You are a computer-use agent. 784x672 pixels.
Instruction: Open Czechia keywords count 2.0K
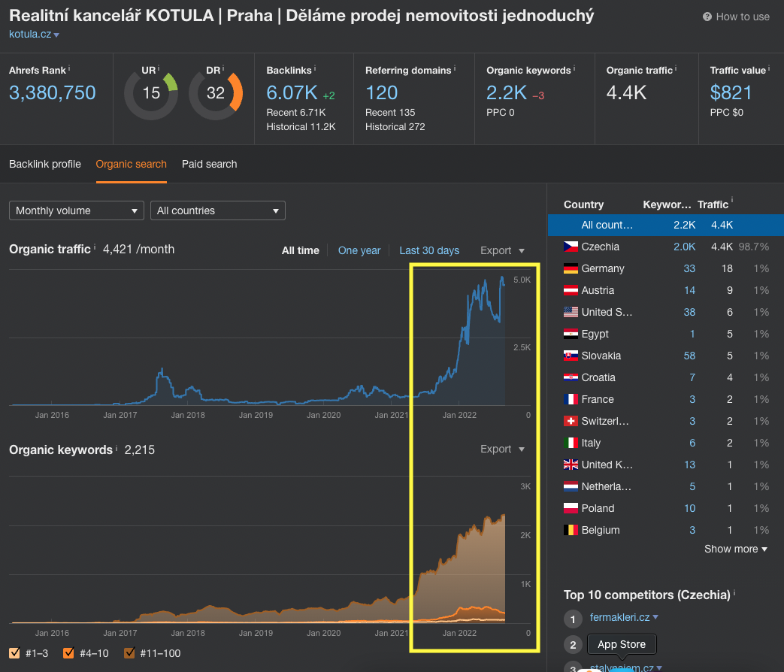point(685,247)
